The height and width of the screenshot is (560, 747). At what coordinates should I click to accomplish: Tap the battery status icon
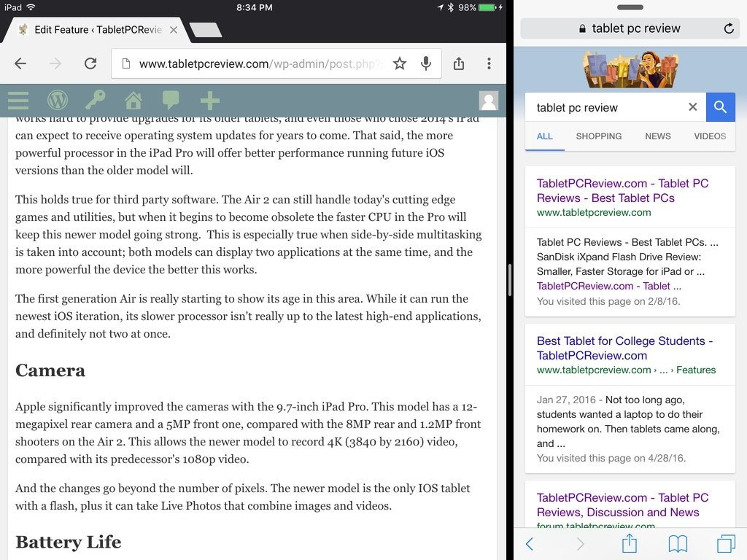tap(488, 7)
